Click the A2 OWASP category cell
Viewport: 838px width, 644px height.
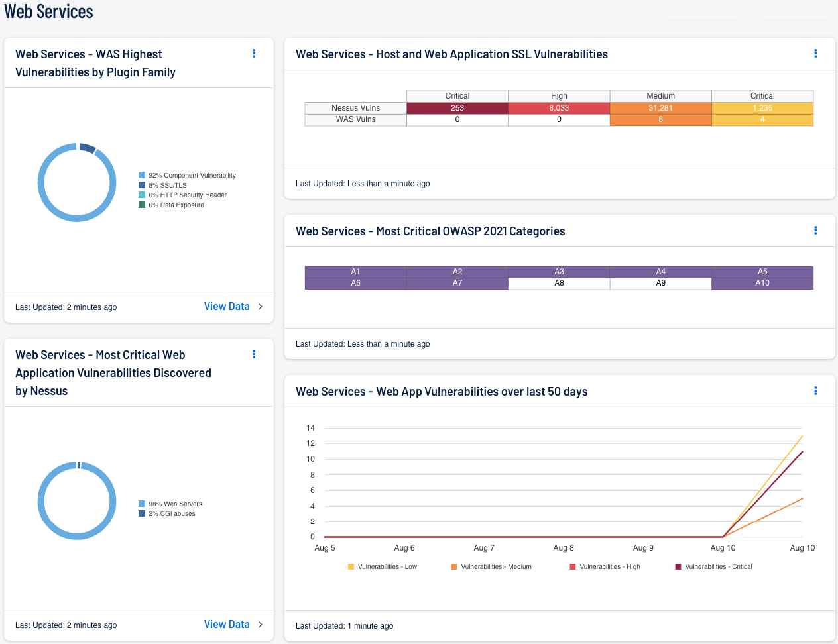point(457,272)
